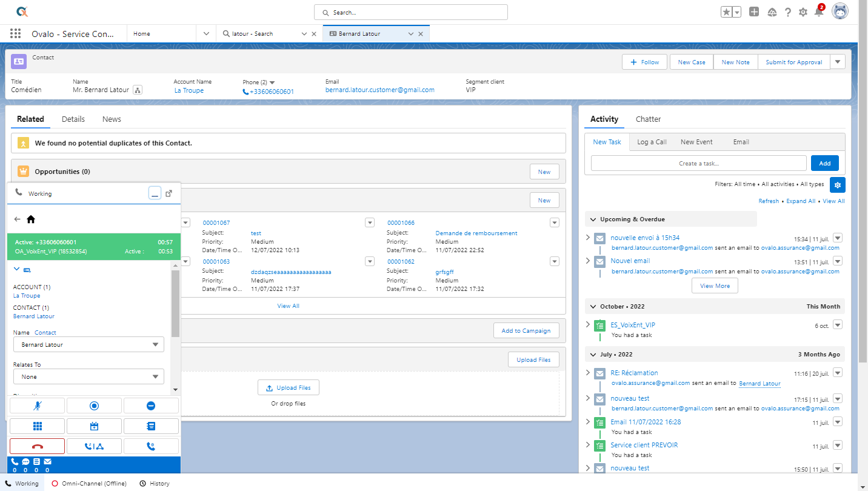Open the notifications bell
Image resolution: width=868 pixels, height=491 pixels.
pos(818,12)
